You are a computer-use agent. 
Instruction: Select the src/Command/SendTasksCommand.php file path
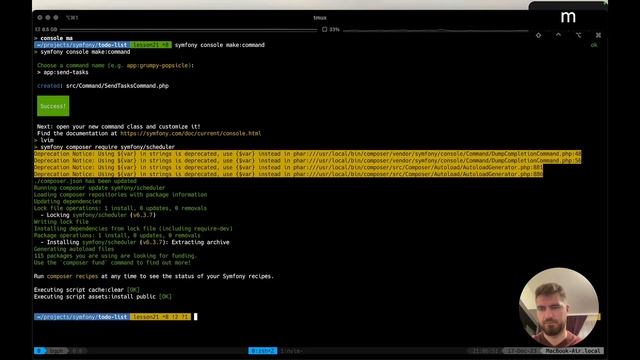point(118,86)
